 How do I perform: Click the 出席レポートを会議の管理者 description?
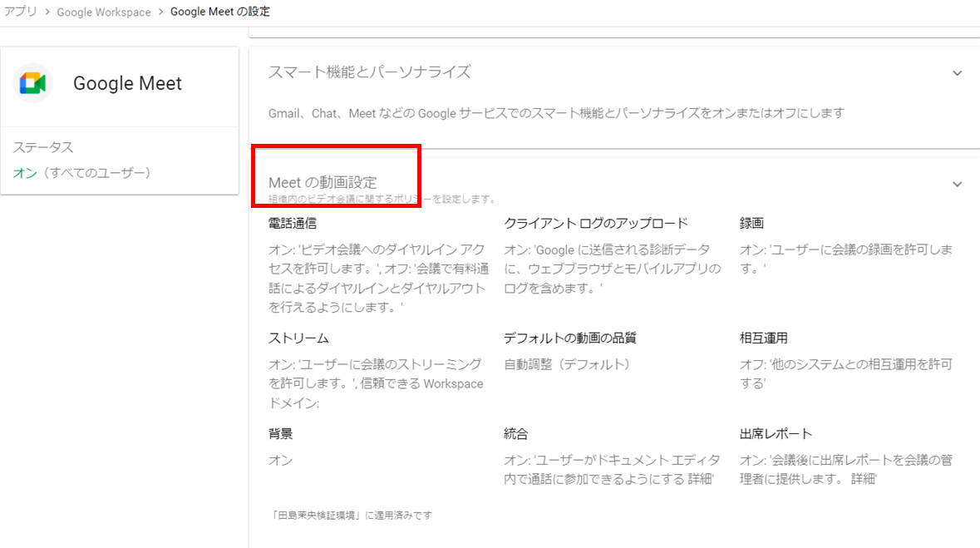845,470
